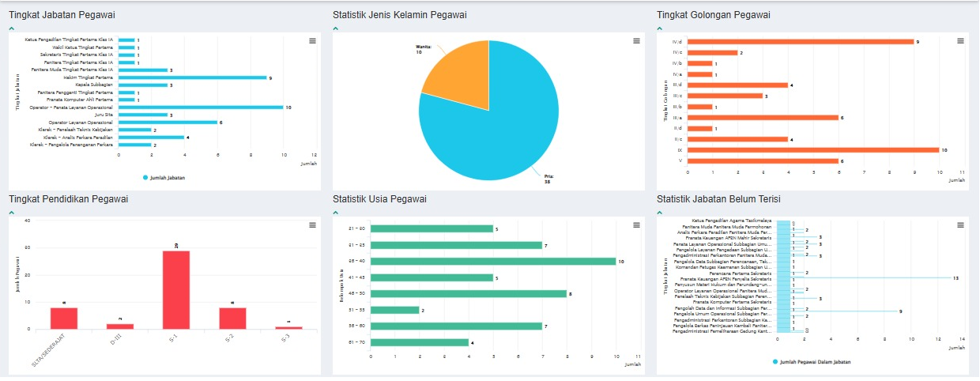Open chart menu for Statistik Jabatan Belum Terisi
Screen dimensions: 980x381
[960, 225]
